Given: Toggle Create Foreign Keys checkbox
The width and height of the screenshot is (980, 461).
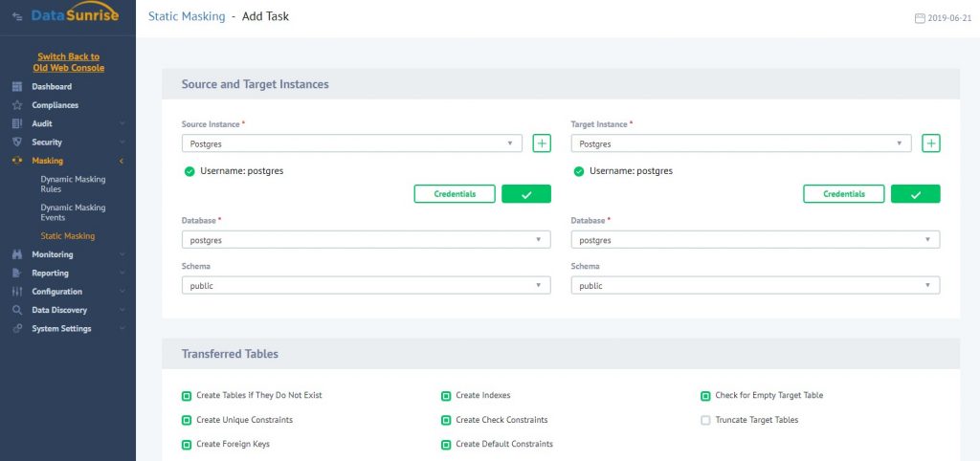Looking at the screenshot, I should pos(187,445).
